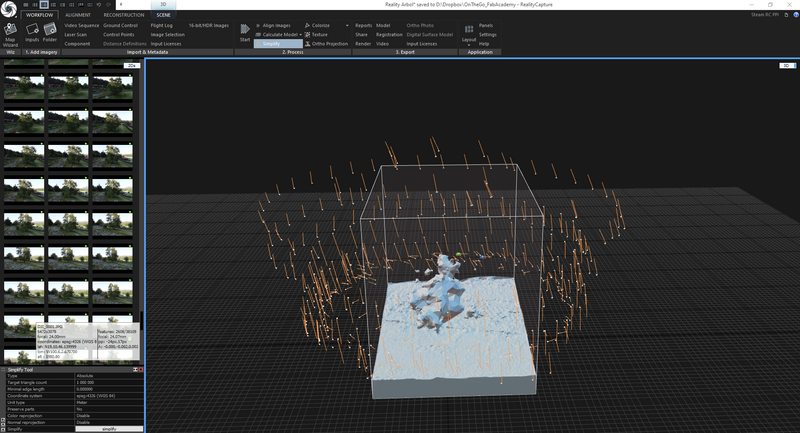Click the Ortho Projection icon

307,44
